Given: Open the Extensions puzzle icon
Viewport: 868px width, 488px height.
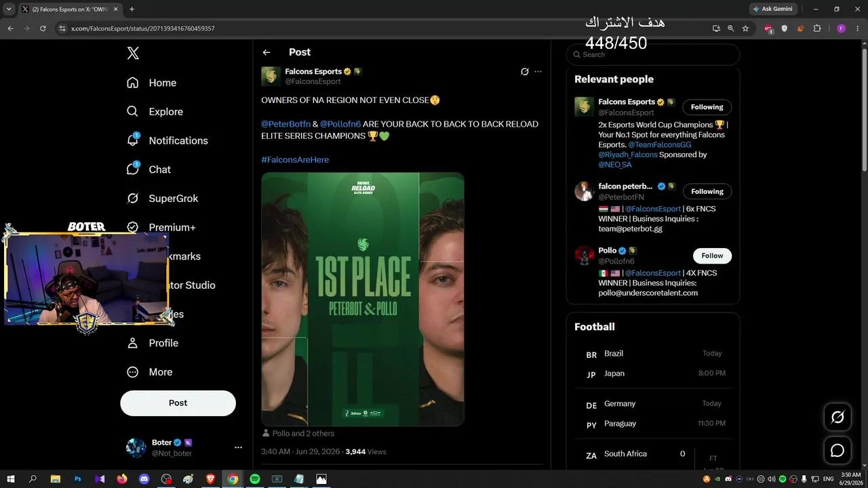Looking at the screenshot, I should pyautogui.click(x=816, y=28).
